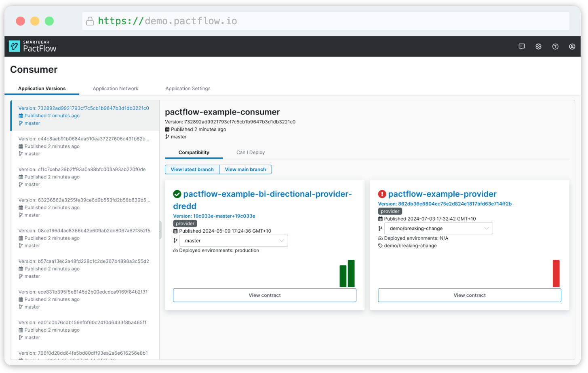Click the red verification result bar
This screenshot has height=373, width=588.
556,273
